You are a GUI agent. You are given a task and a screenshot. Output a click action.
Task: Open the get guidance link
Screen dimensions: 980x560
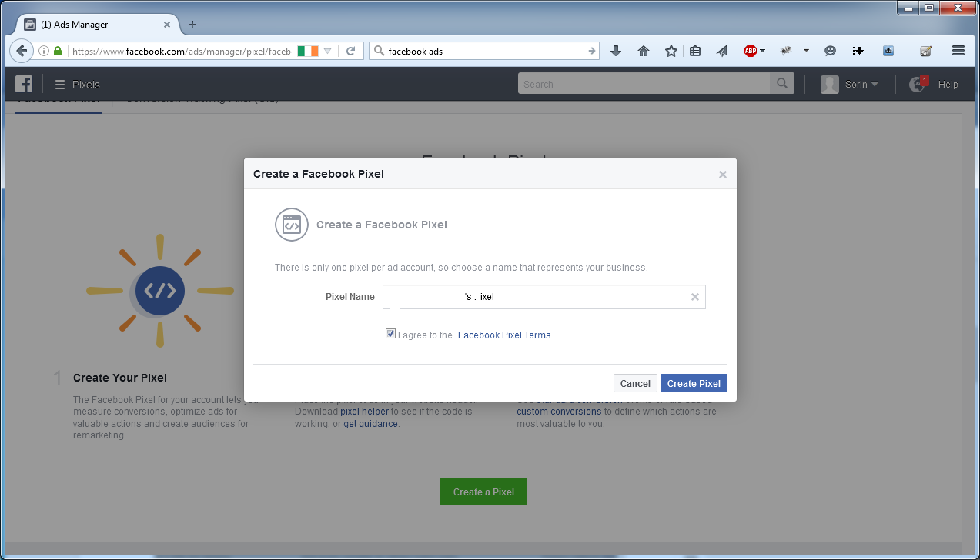371,424
